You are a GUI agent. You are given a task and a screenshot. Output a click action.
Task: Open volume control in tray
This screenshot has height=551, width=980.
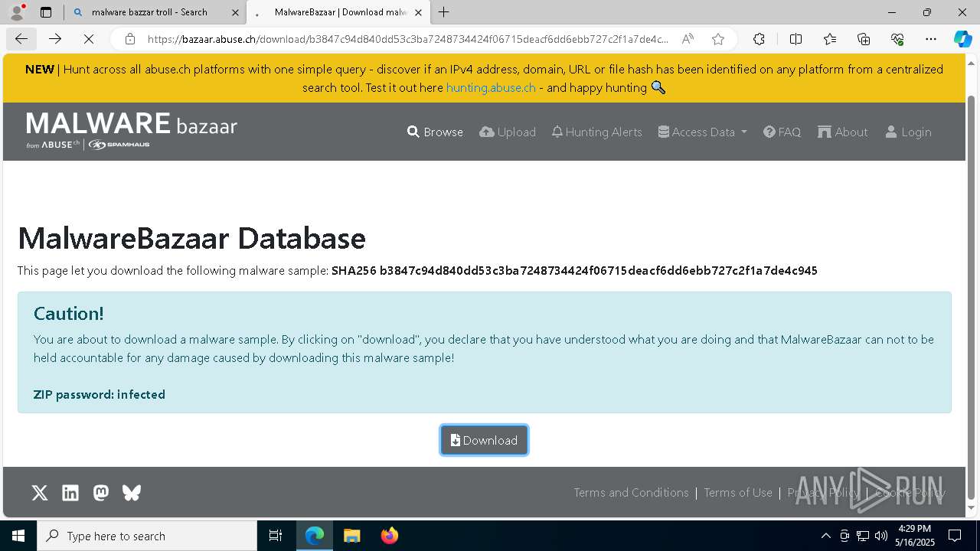point(881,536)
